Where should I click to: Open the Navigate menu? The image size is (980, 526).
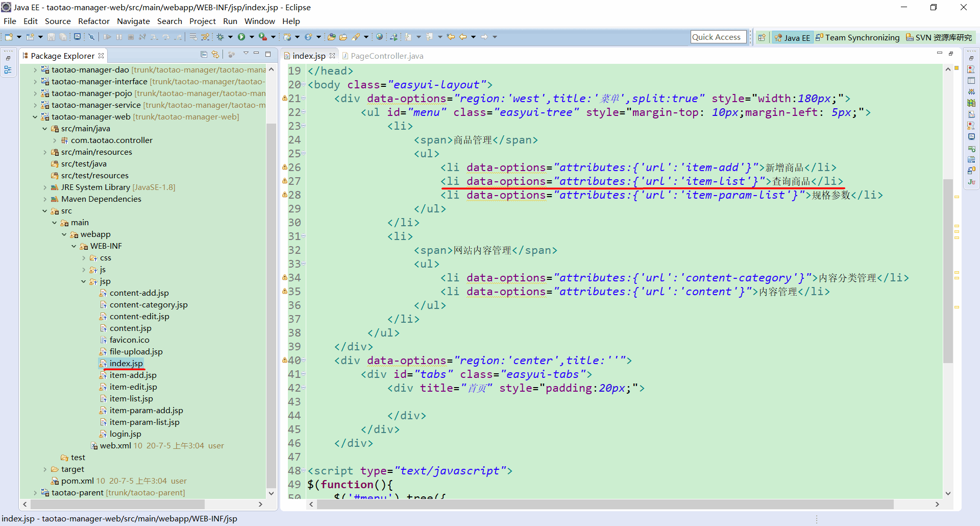coord(133,21)
